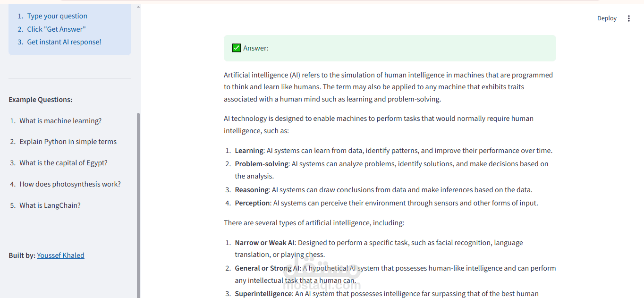Click 'How does photosynthesis work?' example question
The height and width of the screenshot is (298, 644).
[70, 184]
